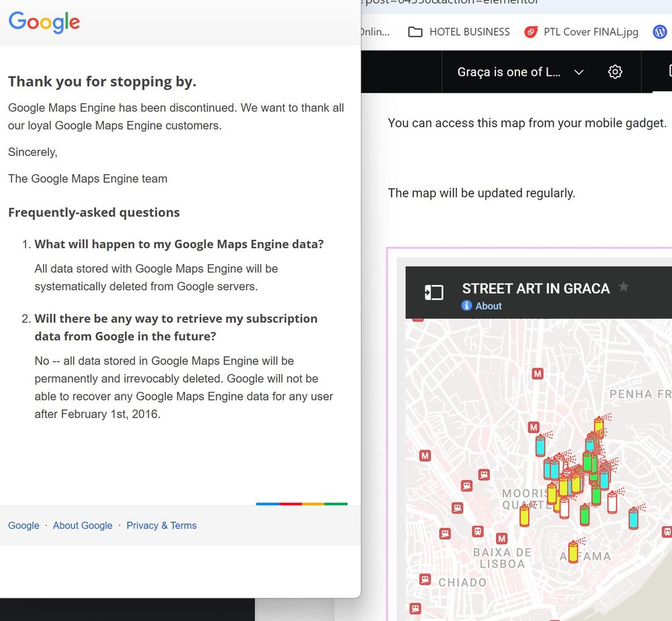Click the 'Frequently-asked questions' heading

[94, 212]
